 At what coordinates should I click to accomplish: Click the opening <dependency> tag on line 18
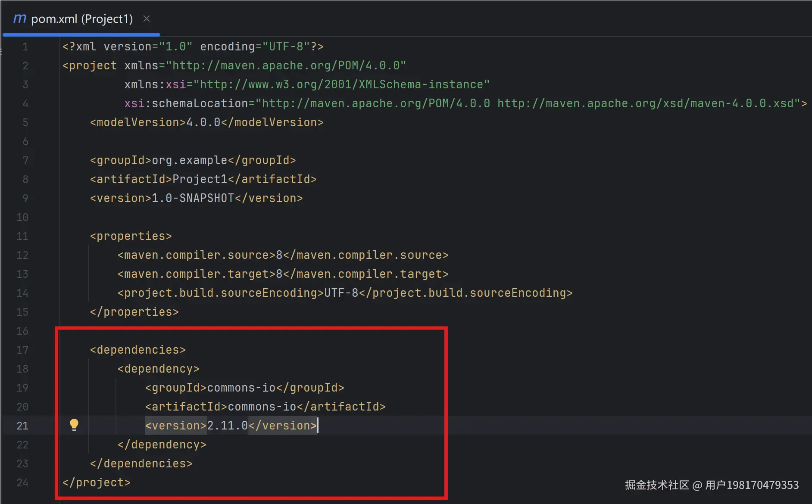click(159, 369)
